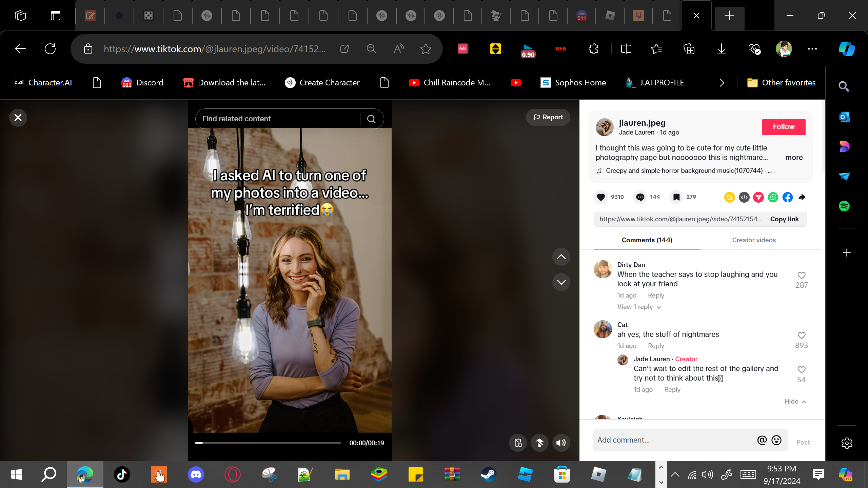This screenshot has width=868, height=488.
Task: Seek along the video progress bar
Action: coord(268,443)
